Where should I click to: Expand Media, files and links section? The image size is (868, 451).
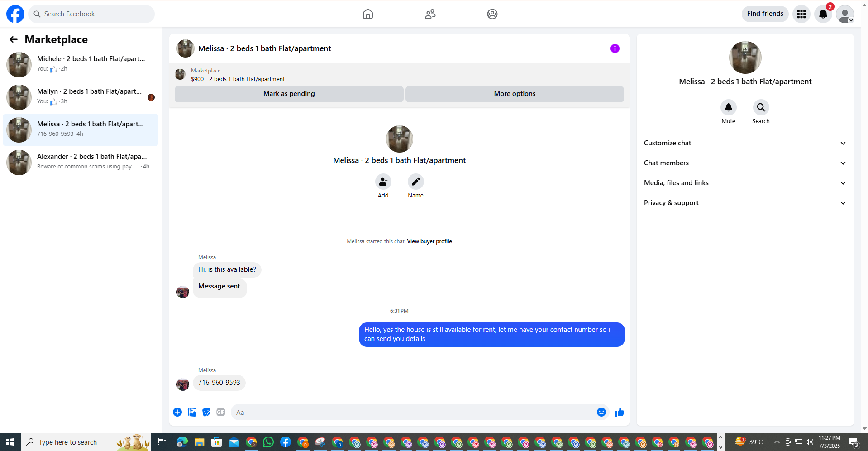tap(745, 183)
